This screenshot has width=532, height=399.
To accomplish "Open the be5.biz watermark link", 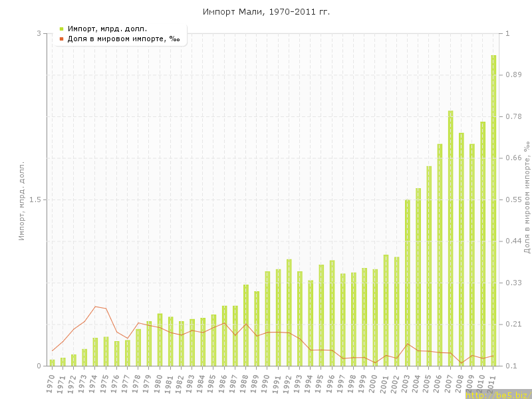I will click(x=498, y=395).
